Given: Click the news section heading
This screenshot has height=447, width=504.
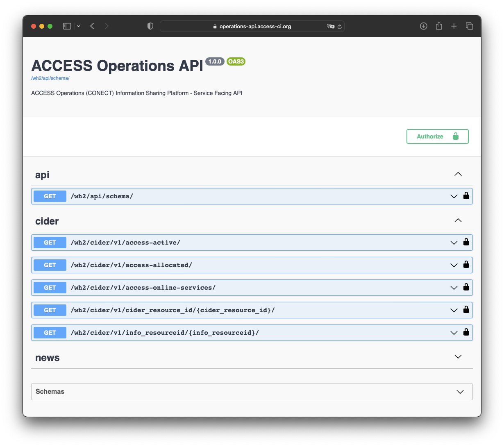Looking at the screenshot, I should (48, 358).
